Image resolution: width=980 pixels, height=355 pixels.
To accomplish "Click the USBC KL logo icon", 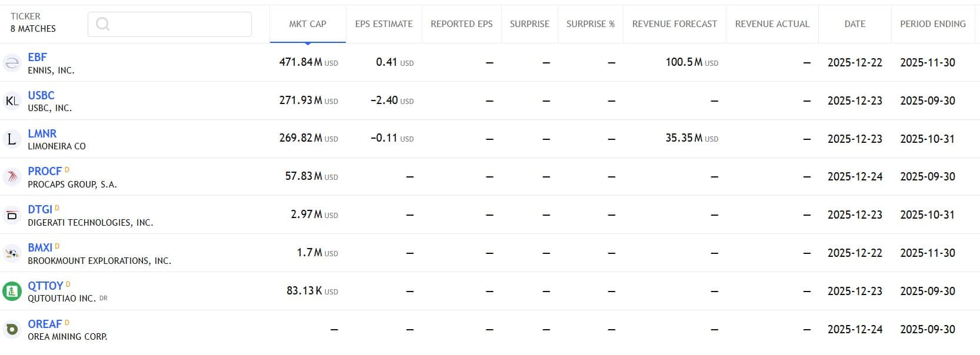I will pyautogui.click(x=12, y=101).
